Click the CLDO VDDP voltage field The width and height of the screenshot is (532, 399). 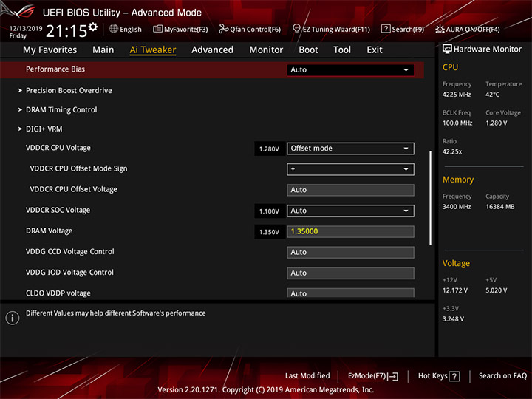350,293
